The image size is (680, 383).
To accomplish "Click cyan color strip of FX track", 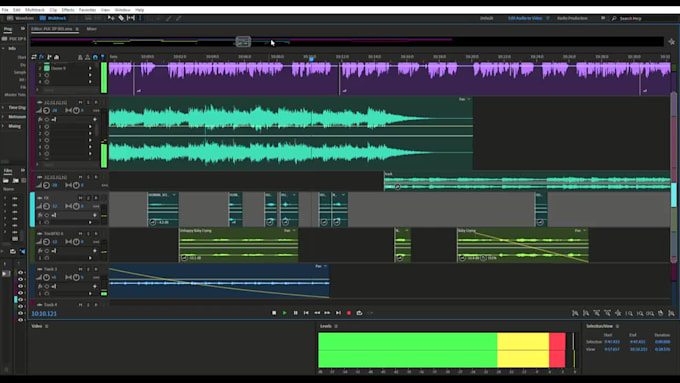I will click(32, 210).
